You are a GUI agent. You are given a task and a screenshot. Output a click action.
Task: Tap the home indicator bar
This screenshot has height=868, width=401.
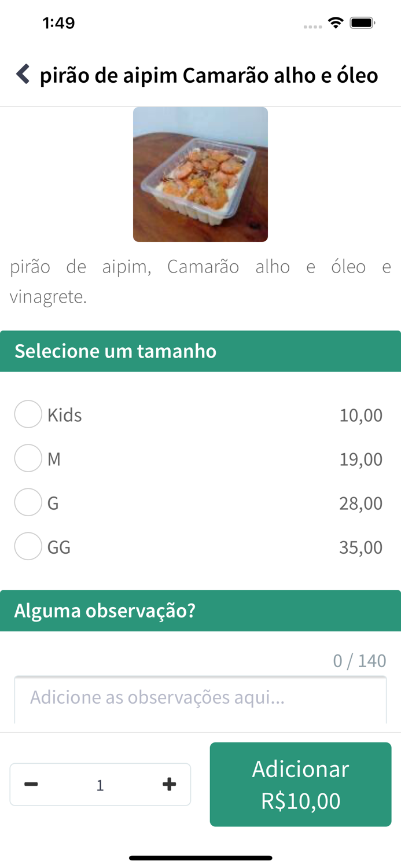pos(200,858)
